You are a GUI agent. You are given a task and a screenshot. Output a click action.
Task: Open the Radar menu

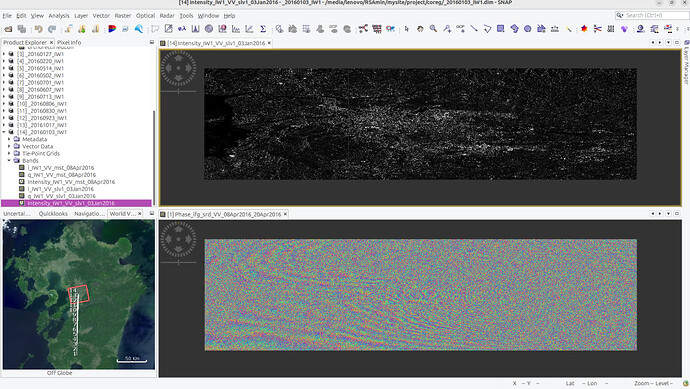(167, 15)
